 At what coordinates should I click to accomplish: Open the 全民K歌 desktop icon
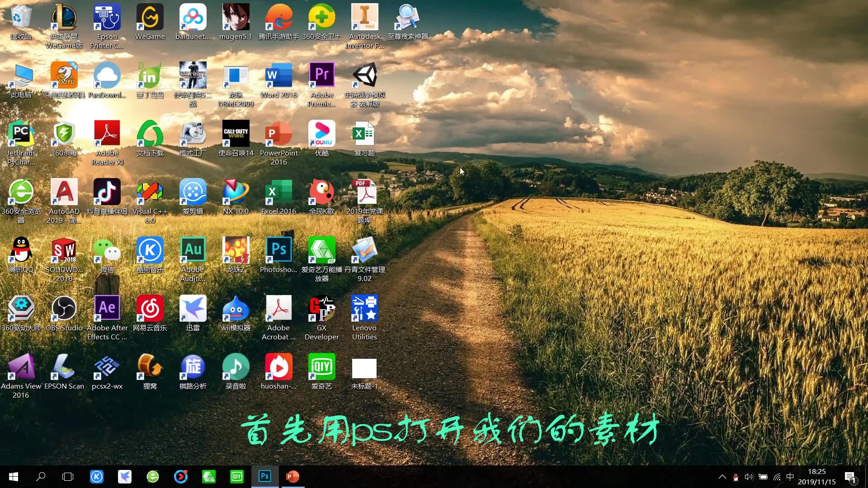(321, 197)
